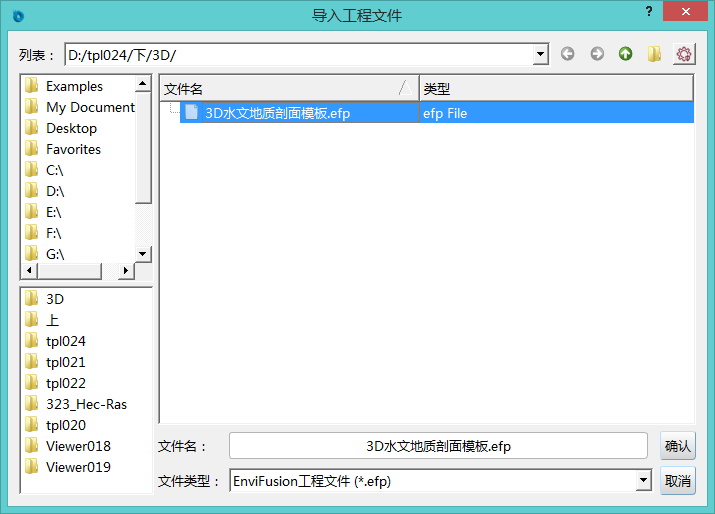The image size is (715, 514).
Task: Click the 确认 button
Action: point(678,446)
